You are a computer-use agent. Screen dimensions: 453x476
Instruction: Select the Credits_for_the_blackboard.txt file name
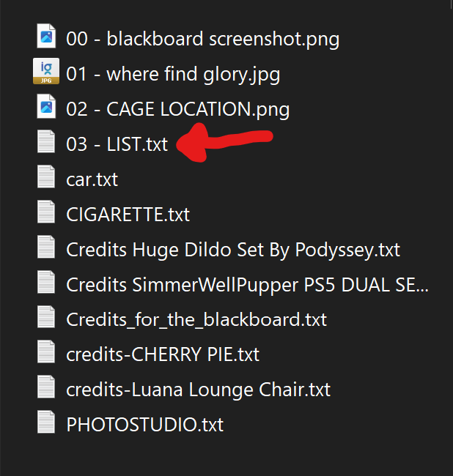196,320
